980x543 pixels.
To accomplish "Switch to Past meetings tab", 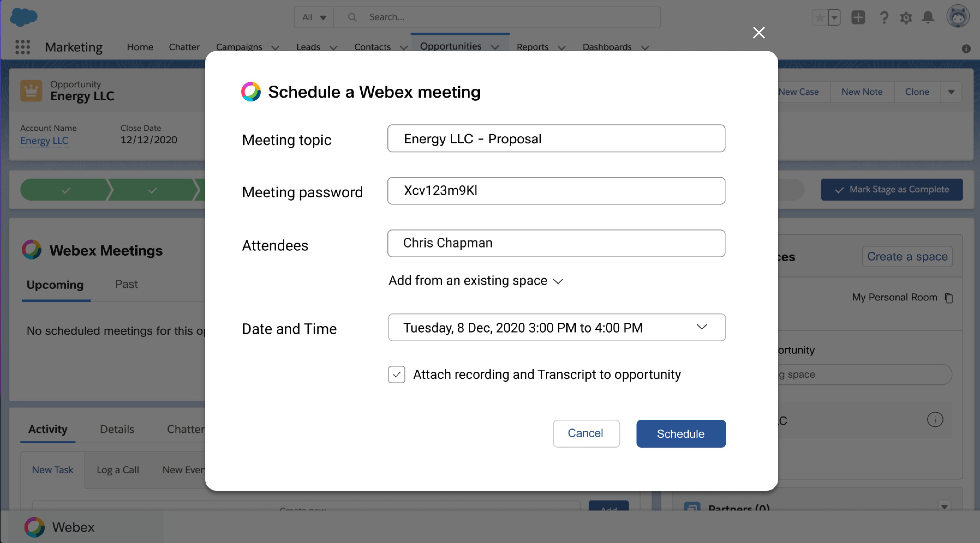I will [x=126, y=284].
